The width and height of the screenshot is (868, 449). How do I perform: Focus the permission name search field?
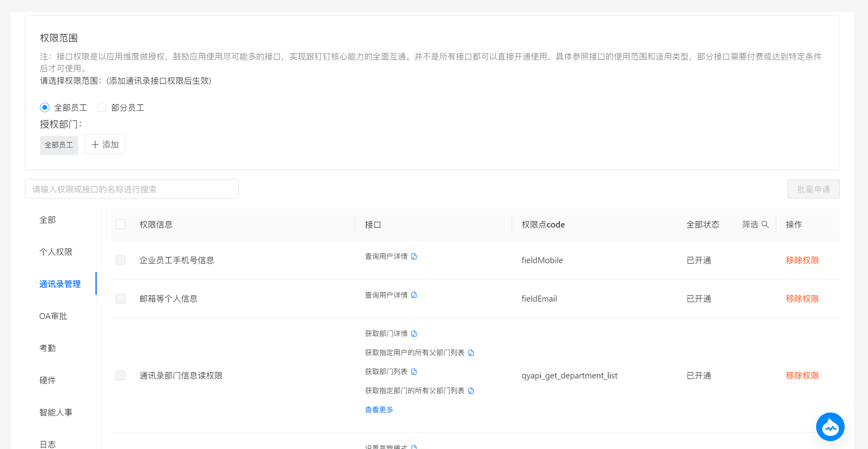132,189
